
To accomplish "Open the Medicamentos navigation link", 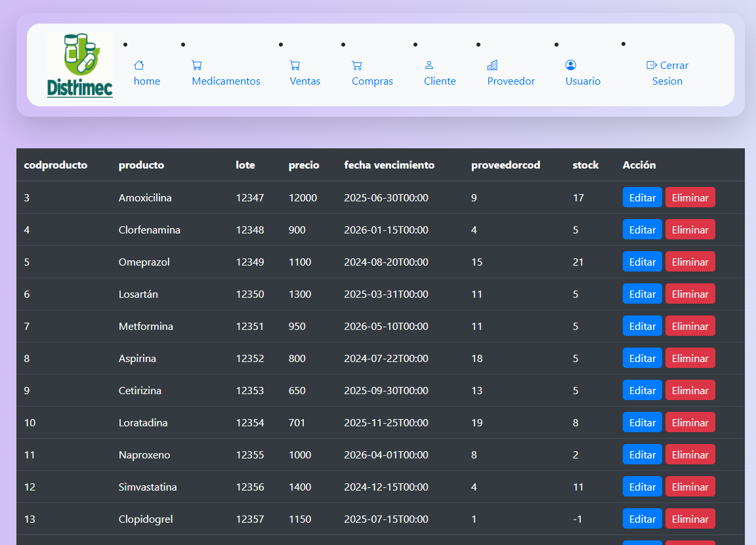I will click(x=226, y=81).
